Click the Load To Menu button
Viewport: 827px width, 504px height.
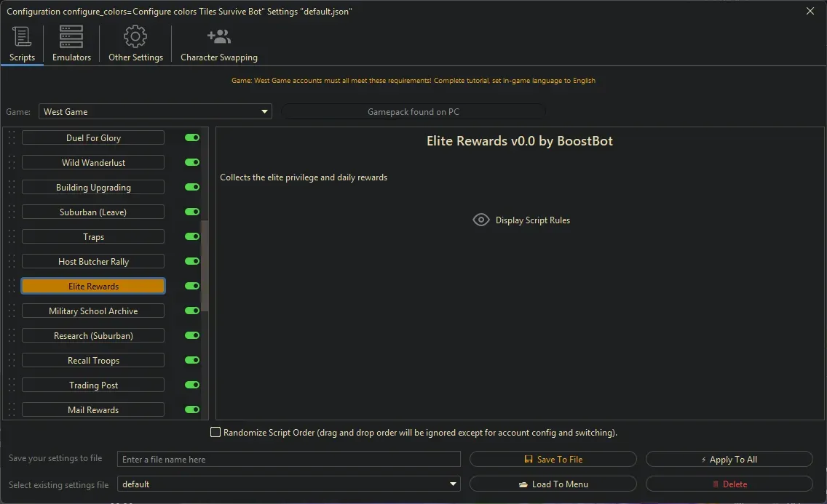[553, 484]
